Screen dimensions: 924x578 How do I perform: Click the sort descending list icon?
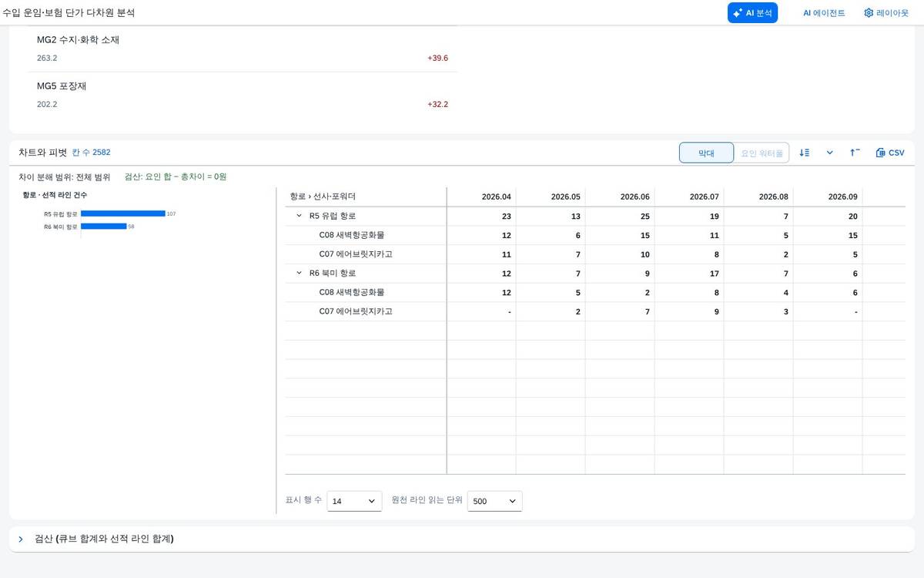coord(804,153)
